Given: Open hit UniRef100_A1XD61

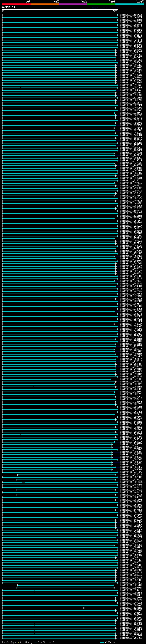Looking at the screenshot, I should click(131, 32).
